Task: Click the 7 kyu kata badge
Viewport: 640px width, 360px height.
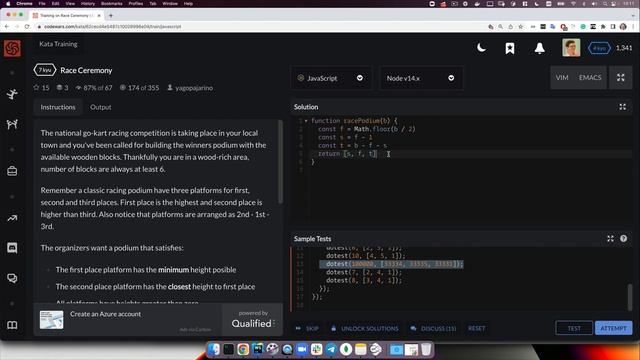Action: (44, 70)
